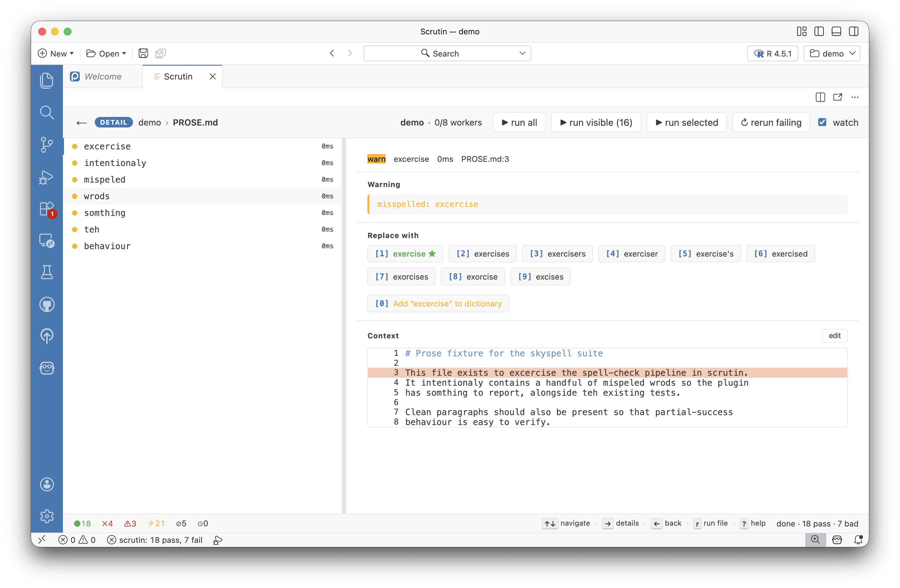Toggle the bottom panel layout icon
Screen dimensions: 900x588
[x=836, y=31]
